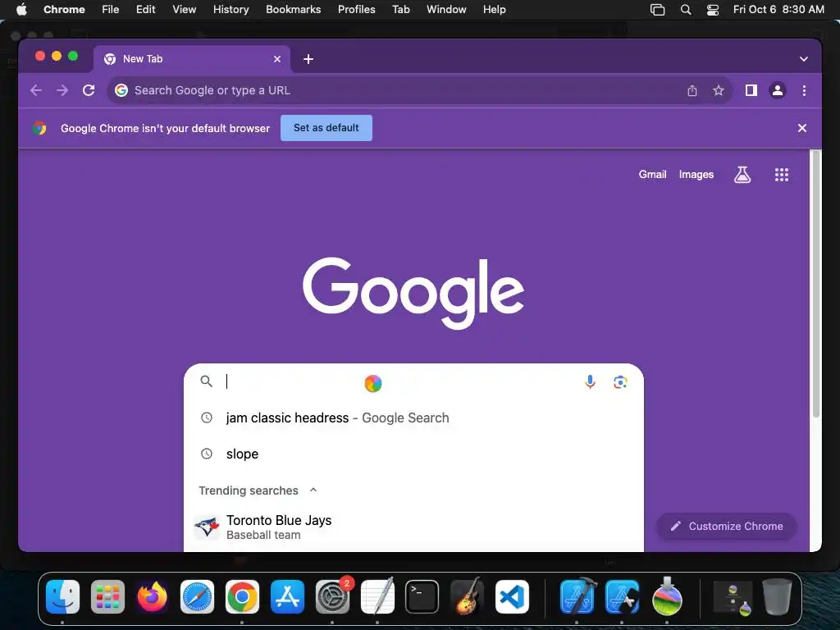Go back with the browser back arrow
This screenshot has height=630, width=840.
click(36, 90)
